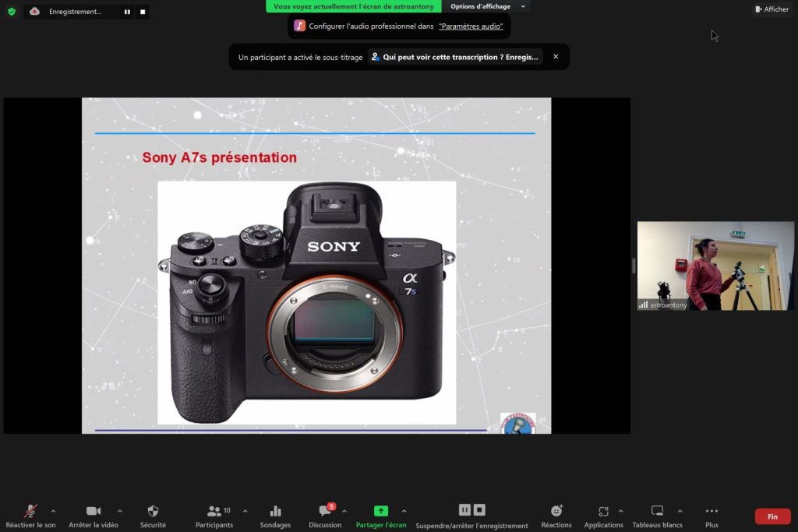798x532 pixels.
Task: Dismiss the subtitle notification banner
Action: point(556,56)
